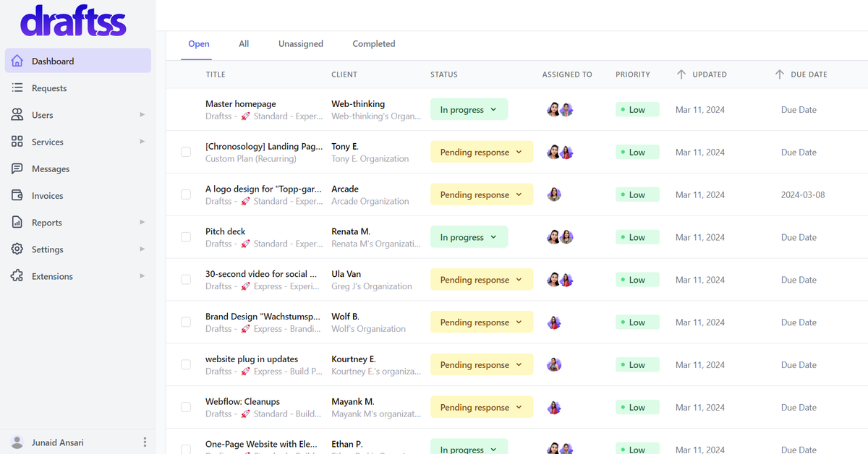Click the Reports chart icon
Screen dimensions: 868x454
tap(17, 223)
